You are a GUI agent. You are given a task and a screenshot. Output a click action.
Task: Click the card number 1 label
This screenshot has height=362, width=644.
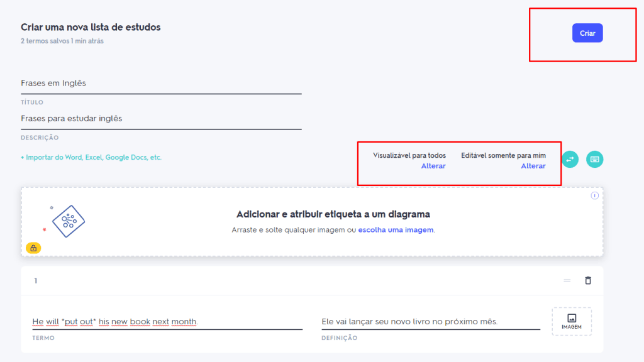pyautogui.click(x=36, y=281)
